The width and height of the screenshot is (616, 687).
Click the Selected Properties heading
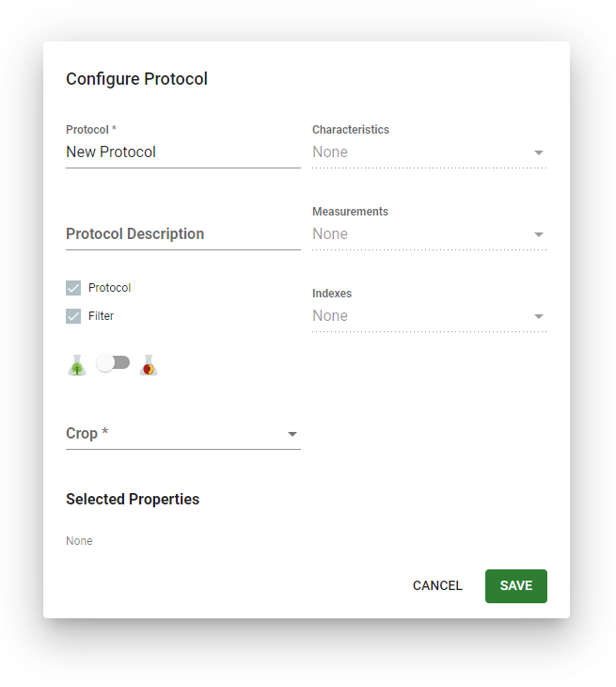click(133, 499)
